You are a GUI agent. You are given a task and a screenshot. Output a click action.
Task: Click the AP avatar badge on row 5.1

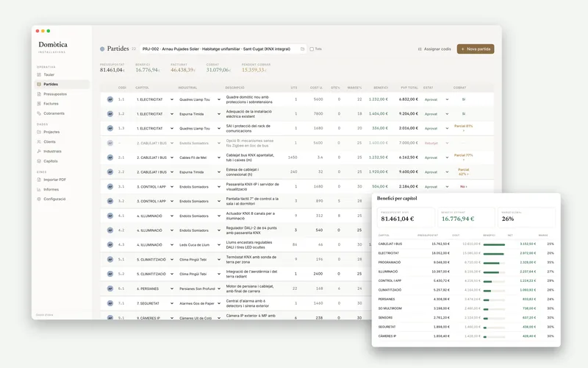(110, 260)
